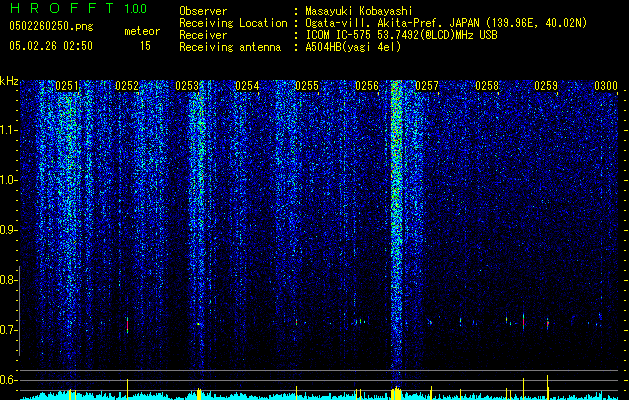This screenshot has width=629, height=400.
Task: Click the meteor label
Action: [x=142, y=31]
